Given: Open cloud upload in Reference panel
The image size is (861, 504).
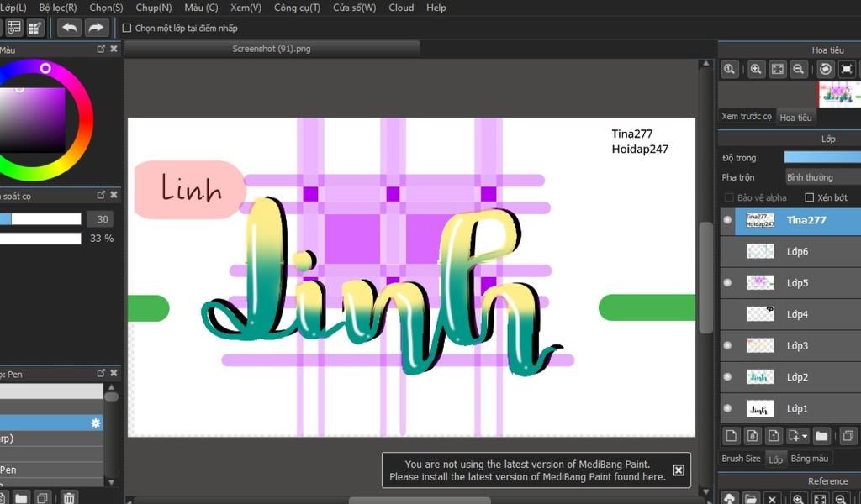Looking at the screenshot, I should point(730,498).
